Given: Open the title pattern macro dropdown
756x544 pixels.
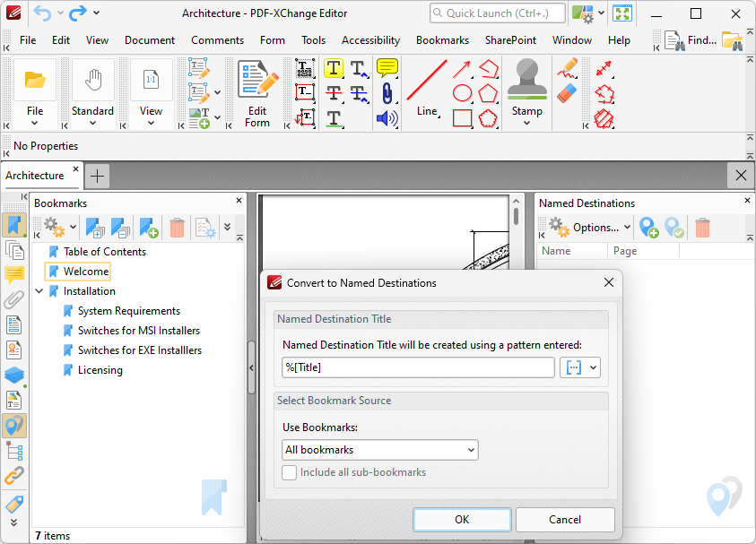Looking at the screenshot, I should click(579, 367).
